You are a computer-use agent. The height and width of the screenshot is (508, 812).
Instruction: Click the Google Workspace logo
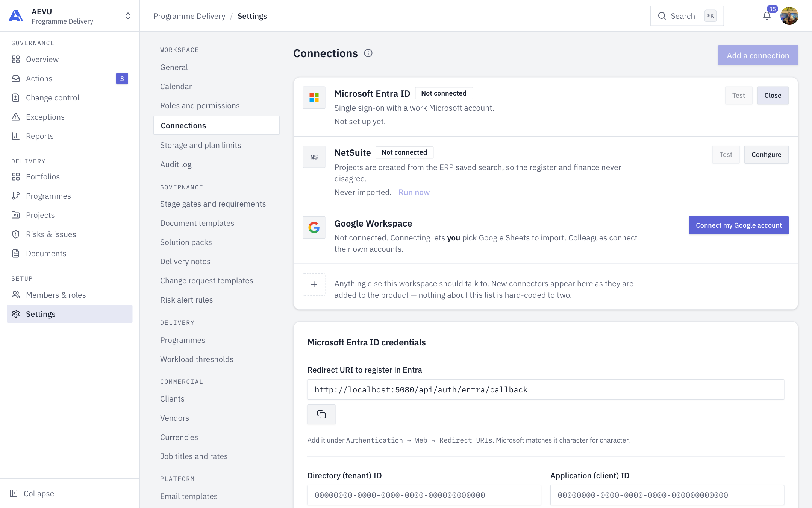[x=314, y=227]
